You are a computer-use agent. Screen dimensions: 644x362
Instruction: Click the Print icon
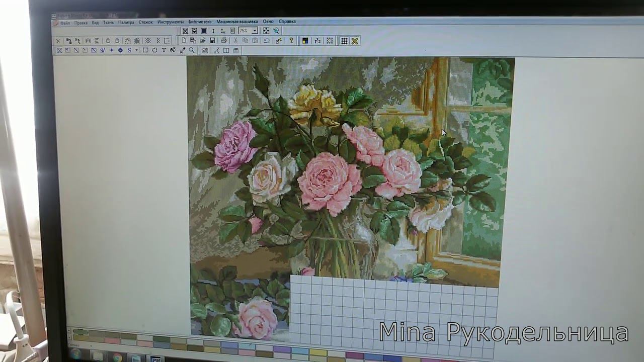223,40
